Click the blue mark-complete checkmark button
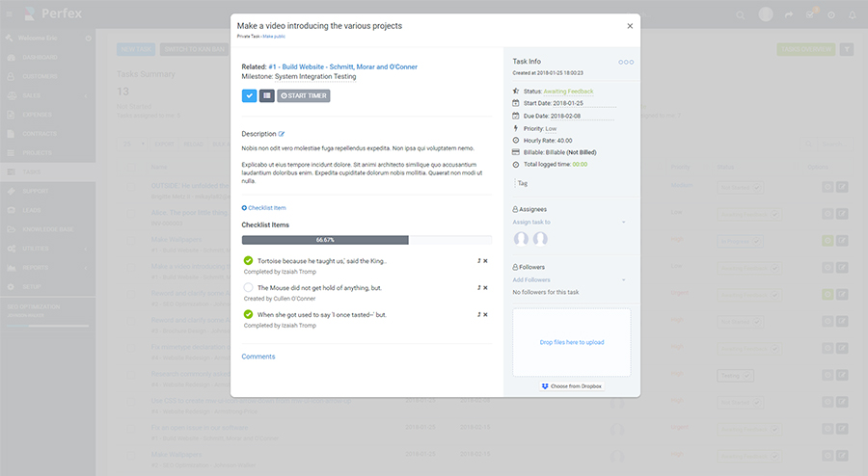This screenshot has width=868, height=476. (x=249, y=95)
